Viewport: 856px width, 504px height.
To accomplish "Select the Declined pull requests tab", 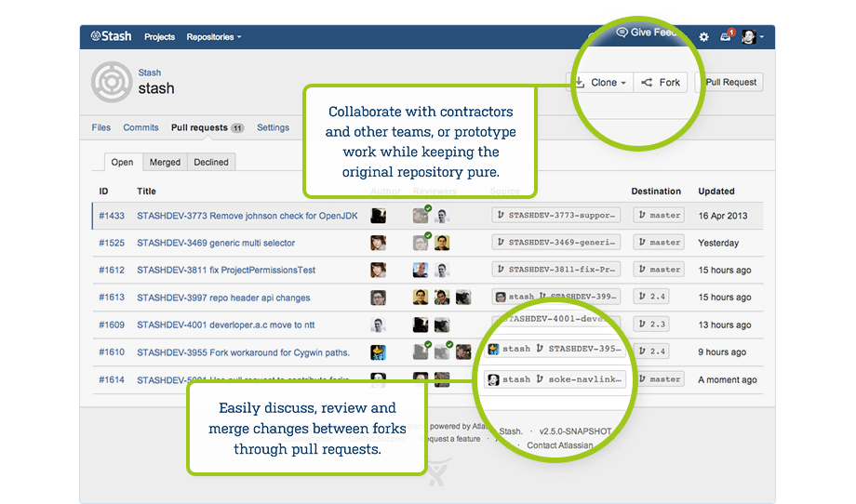I will tap(210, 162).
